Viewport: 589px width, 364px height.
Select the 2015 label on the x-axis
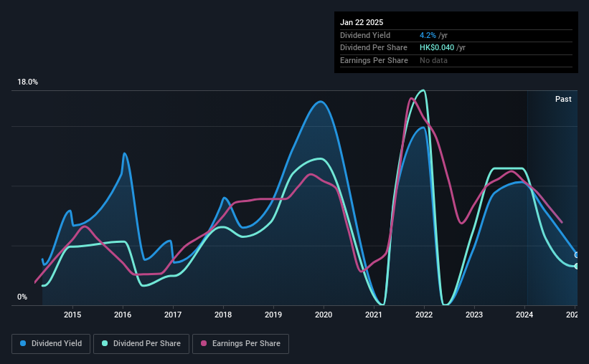click(x=72, y=315)
